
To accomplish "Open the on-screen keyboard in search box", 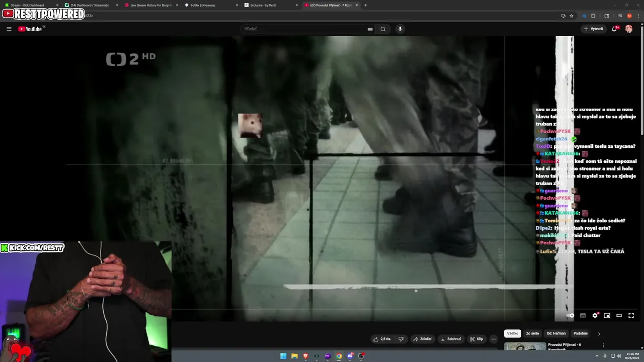I will coord(370,29).
